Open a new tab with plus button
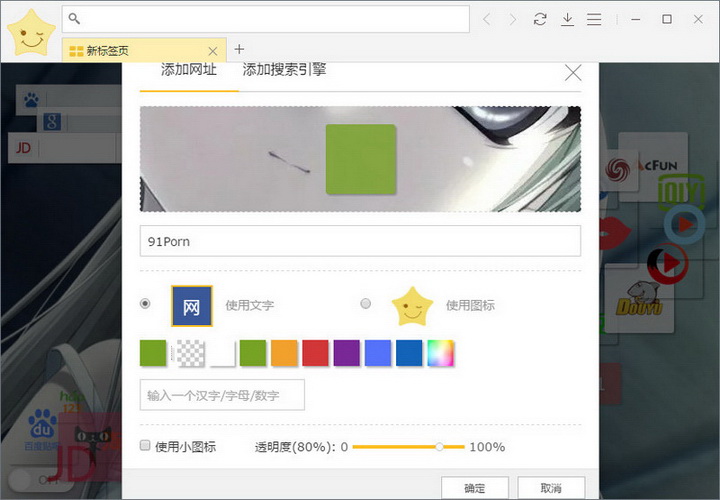Image resolution: width=720 pixels, height=500 pixels. pyautogui.click(x=239, y=49)
